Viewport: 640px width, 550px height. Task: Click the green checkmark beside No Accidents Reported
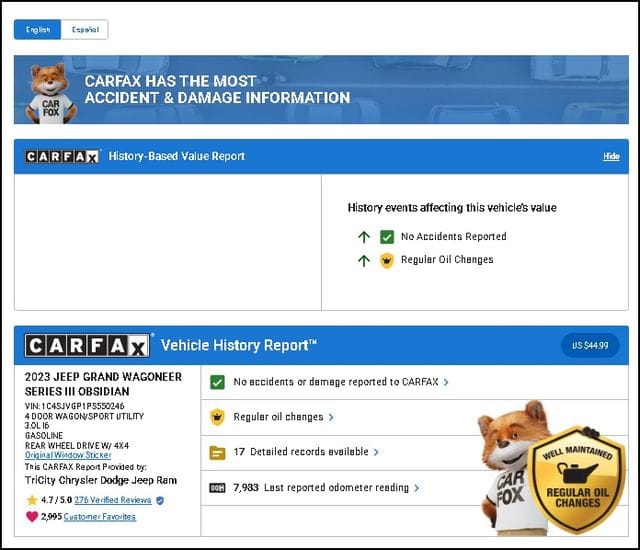tap(387, 237)
